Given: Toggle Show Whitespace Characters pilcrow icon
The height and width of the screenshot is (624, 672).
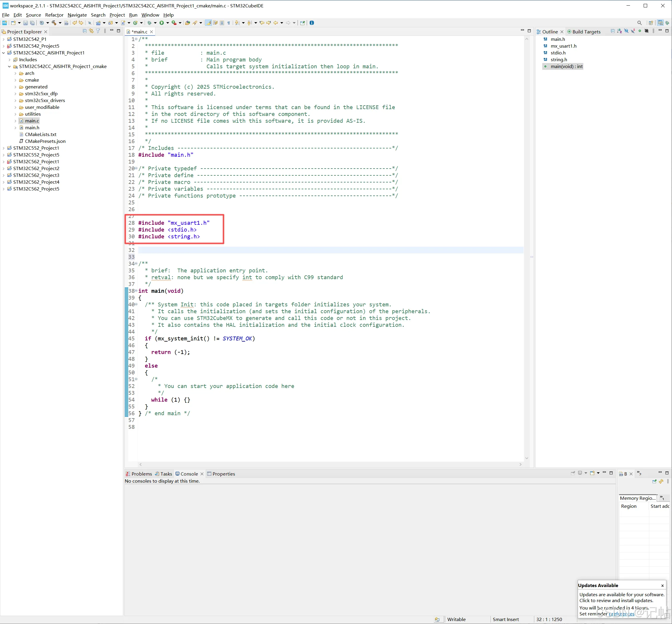Looking at the screenshot, I should point(229,23).
